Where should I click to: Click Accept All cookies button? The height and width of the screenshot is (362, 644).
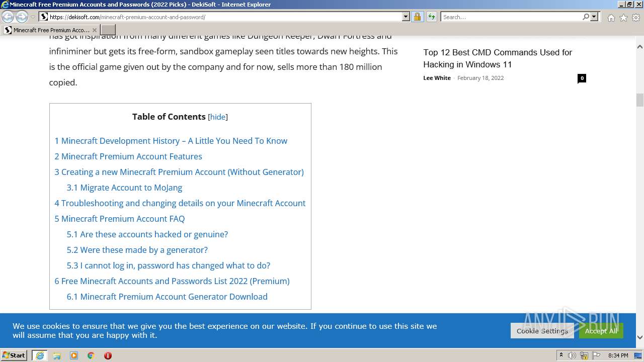(601, 331)
